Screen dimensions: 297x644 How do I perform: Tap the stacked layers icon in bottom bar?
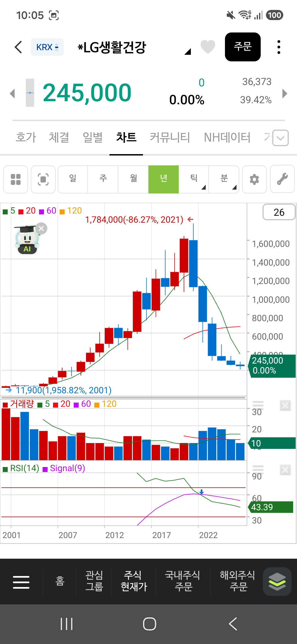tap(277, 582)
